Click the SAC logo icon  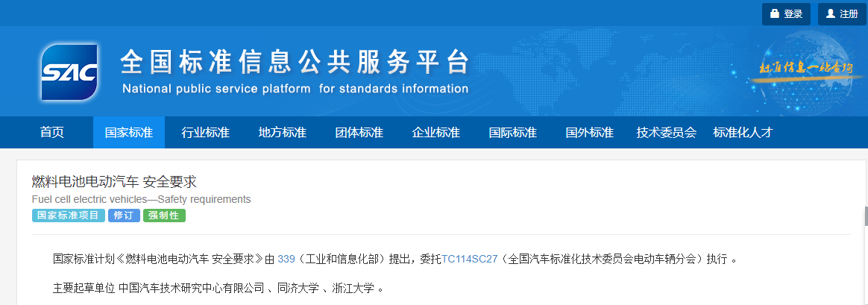tap(69, 72)
